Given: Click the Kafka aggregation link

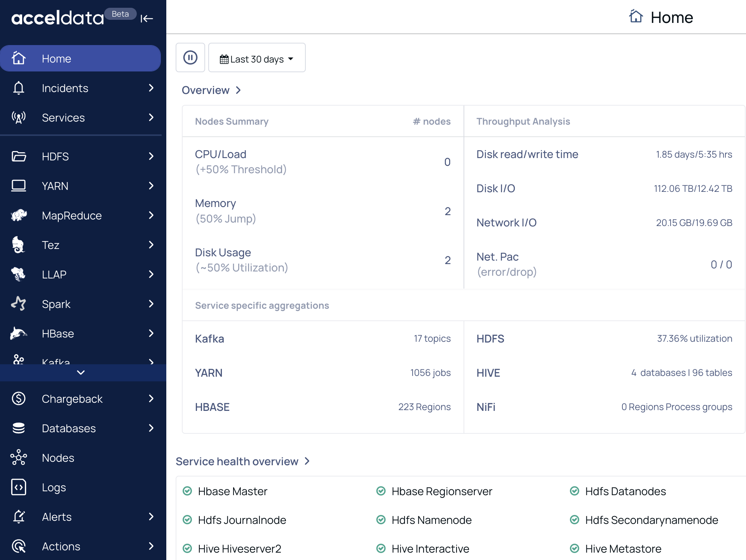Looking at the screenshot, I should pos(209,339).
